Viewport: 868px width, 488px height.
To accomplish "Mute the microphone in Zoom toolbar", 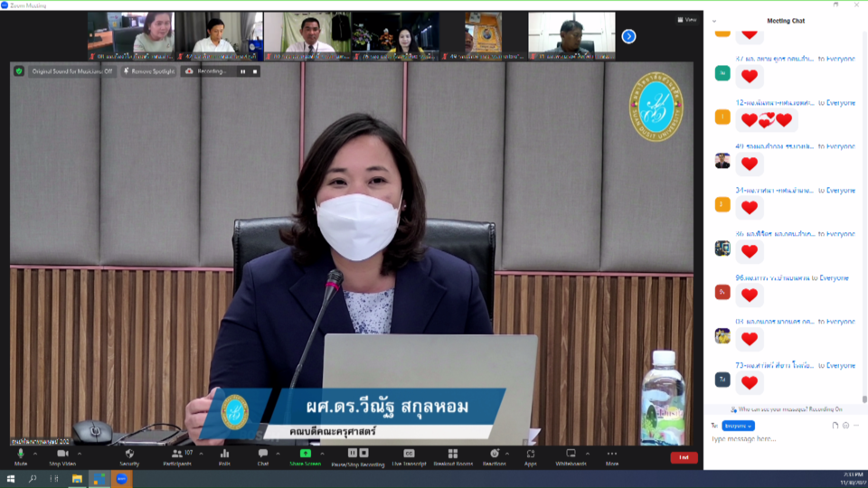I will point(21,457).
